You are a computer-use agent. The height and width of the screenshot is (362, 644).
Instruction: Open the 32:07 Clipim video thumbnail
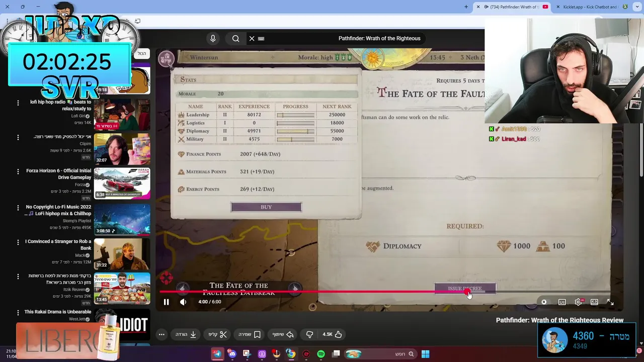(122, 149)
